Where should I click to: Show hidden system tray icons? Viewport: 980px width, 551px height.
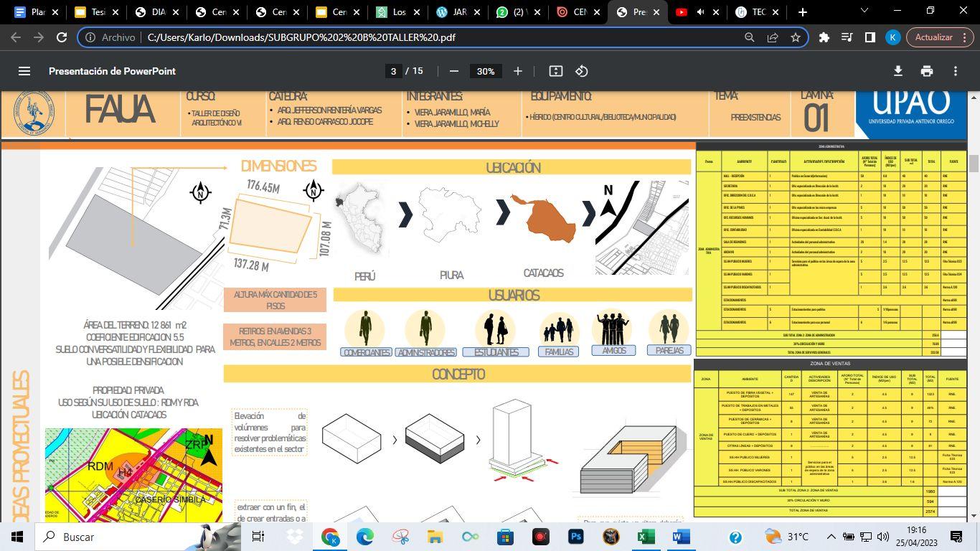[x=831, y=537]
